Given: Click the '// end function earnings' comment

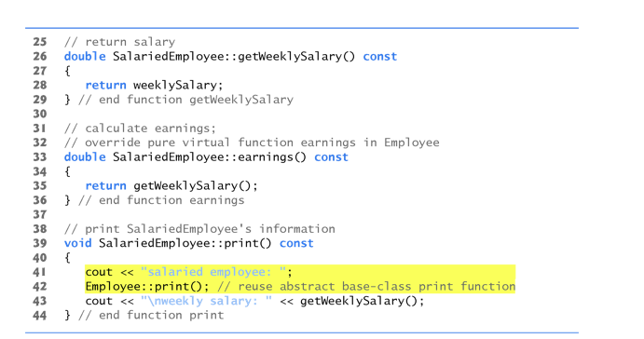Looking at the screenshot, I should [161, 200].
